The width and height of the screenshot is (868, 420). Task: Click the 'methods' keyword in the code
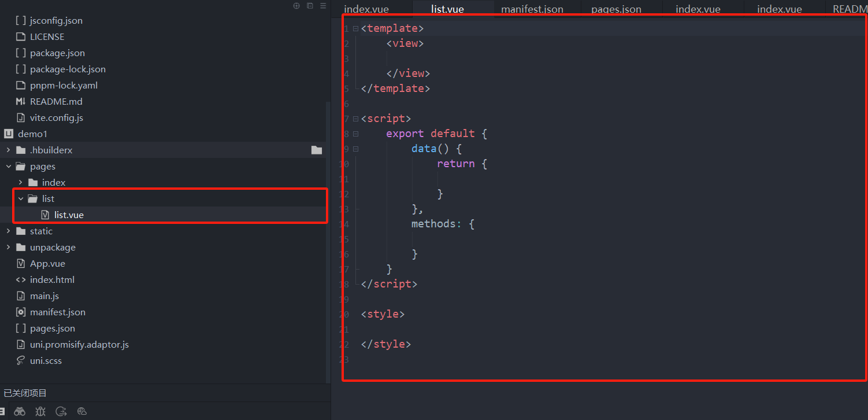[x=433, y=224]
